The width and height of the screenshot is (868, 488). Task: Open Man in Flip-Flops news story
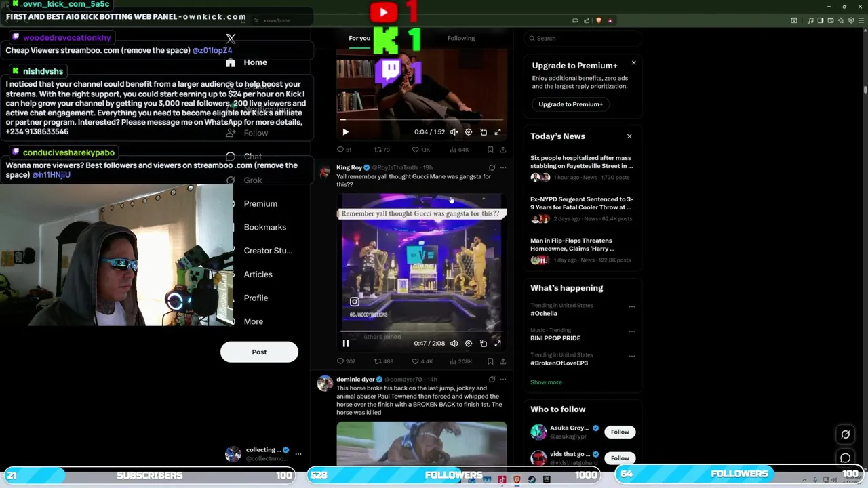(572, 245)
